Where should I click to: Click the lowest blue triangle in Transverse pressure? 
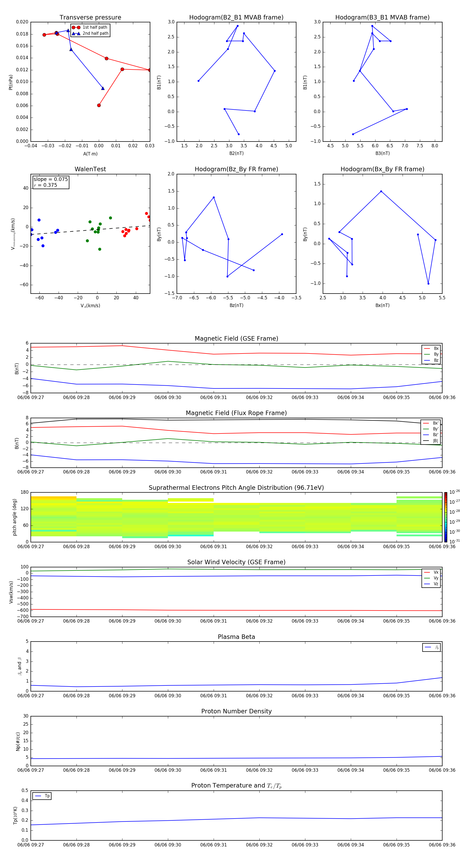[x=103, y=88]
